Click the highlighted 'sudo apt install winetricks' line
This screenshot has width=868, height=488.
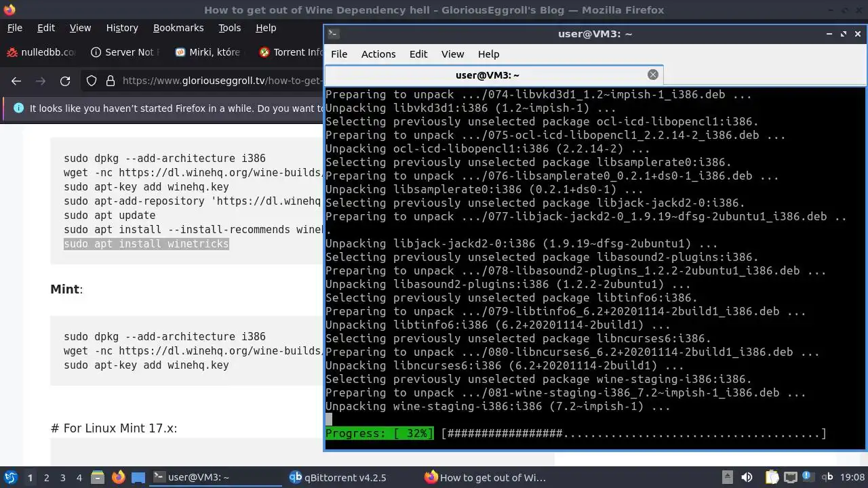click(x=146, y=244)
